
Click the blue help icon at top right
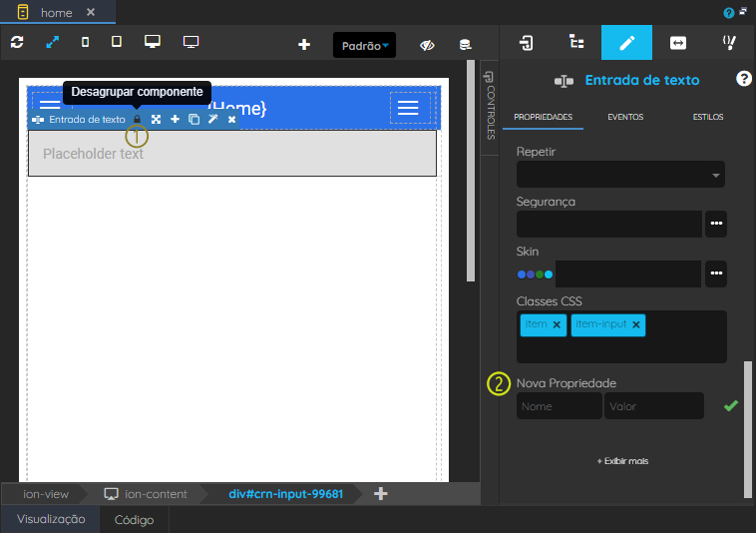click(x=728, y=13)
